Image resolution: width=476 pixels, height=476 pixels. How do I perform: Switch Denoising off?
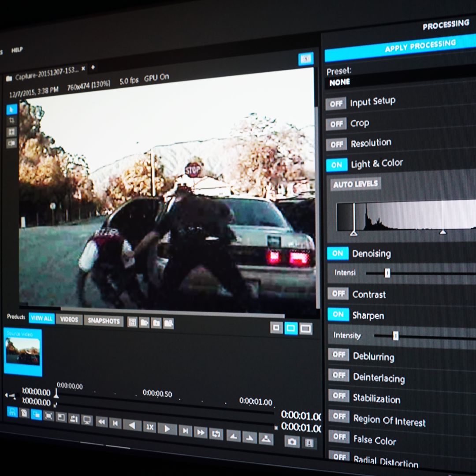[337, 253]
